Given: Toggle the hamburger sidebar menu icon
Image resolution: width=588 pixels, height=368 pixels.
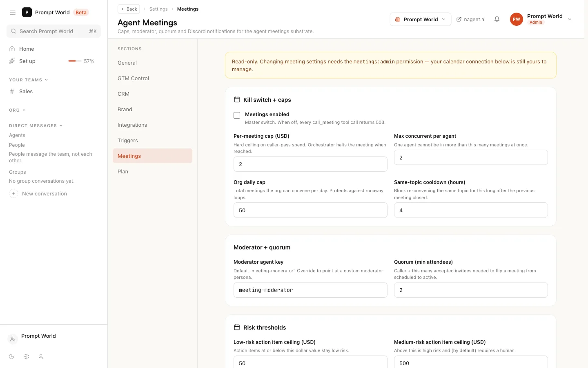Looking at the screenshot, I should coord(13,12).
